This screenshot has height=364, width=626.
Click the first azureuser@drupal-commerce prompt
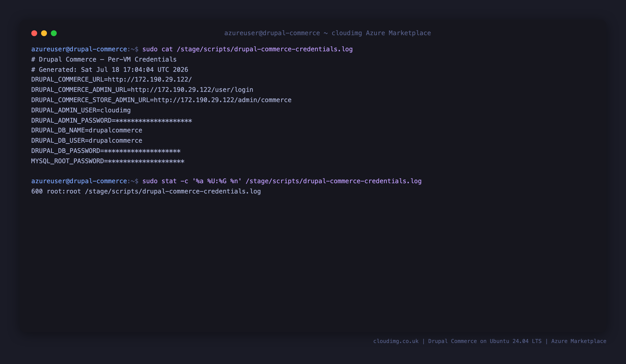tap(85, 49)
